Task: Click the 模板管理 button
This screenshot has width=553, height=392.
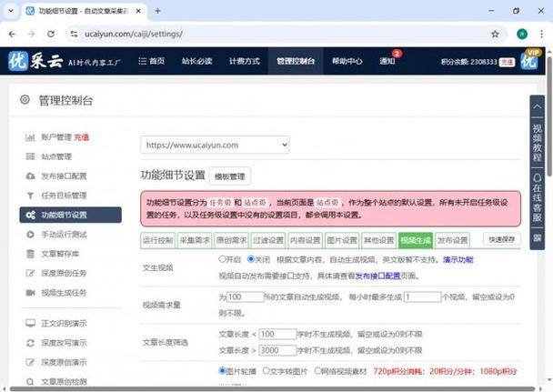Action: click(229, 176)
